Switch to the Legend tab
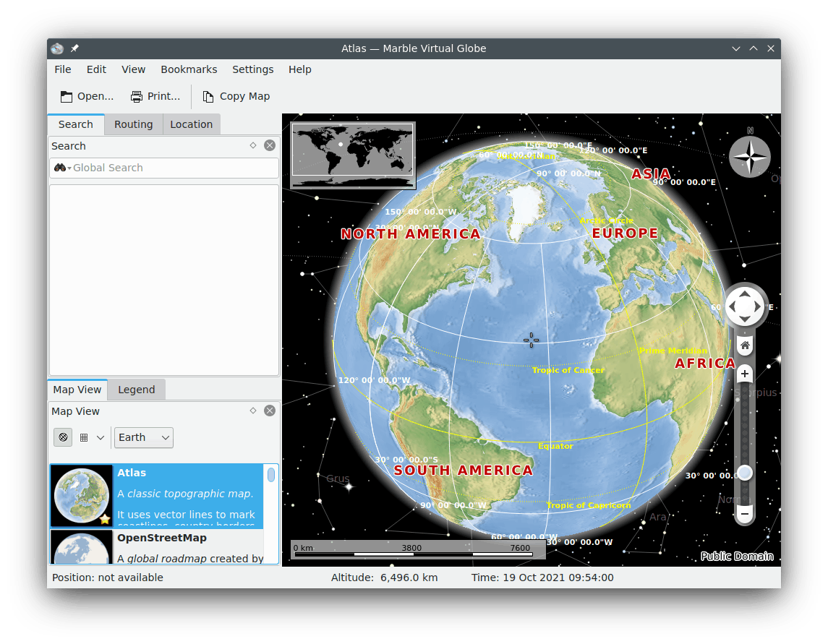828x644 pixels. coord(136,390)
